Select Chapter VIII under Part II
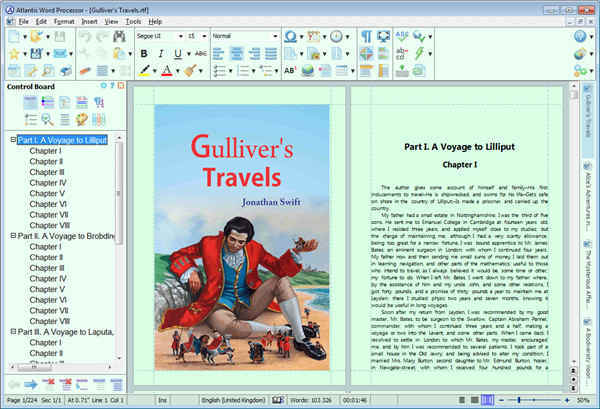Viewport: 600px width, 409px height. [x=49, y=321]
